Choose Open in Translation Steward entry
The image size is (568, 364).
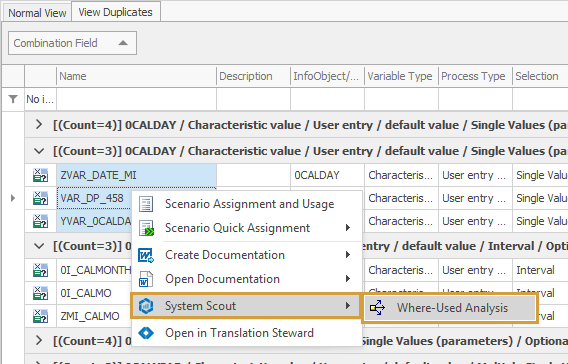coord(246,333)
